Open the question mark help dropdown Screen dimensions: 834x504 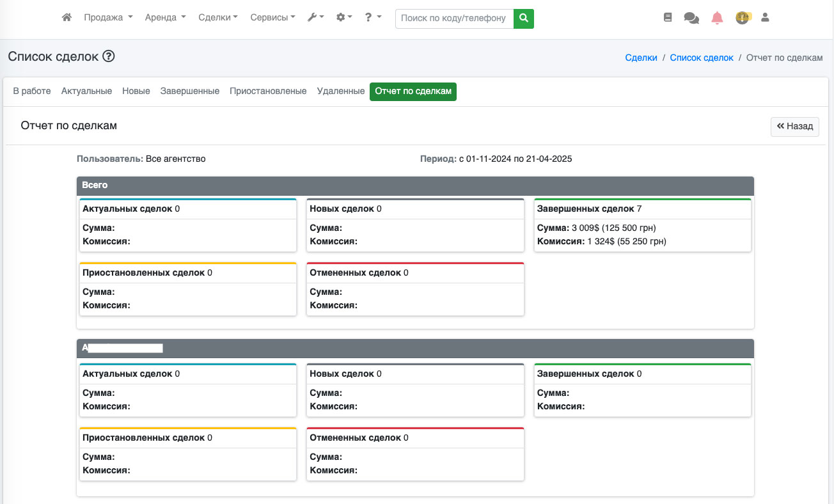pos(373,18)
